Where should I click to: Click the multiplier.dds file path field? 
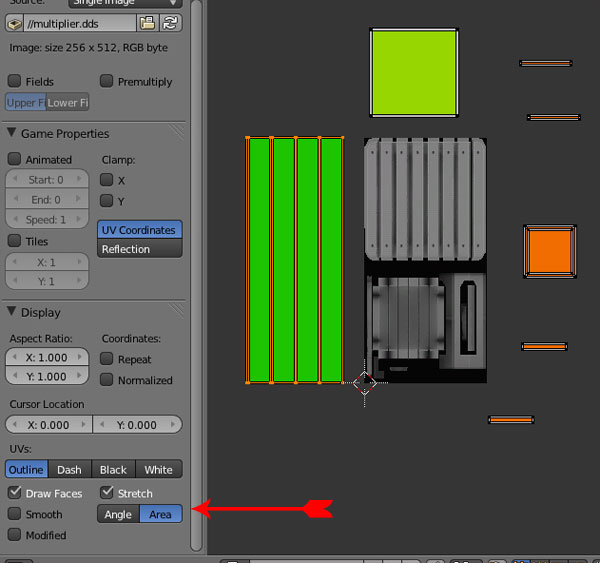[80, 23]
